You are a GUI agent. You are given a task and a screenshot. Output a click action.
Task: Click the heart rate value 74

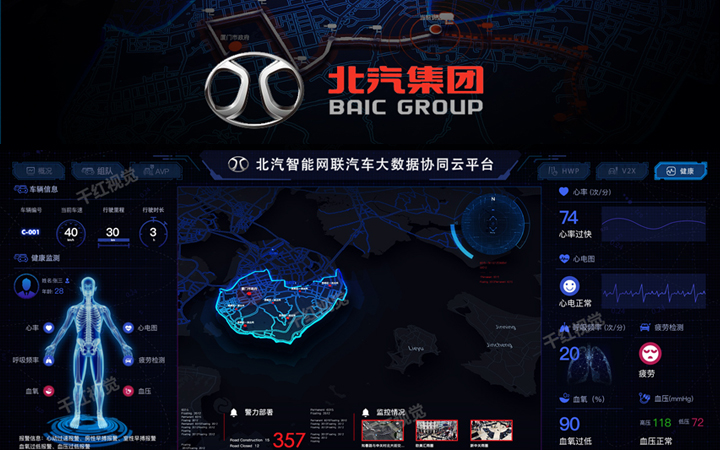(x=568, y=217)
